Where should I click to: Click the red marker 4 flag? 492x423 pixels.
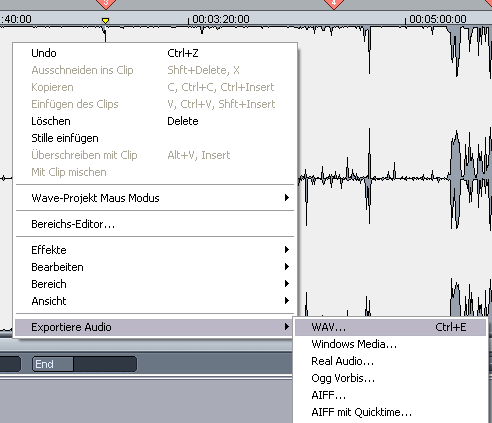334,4
